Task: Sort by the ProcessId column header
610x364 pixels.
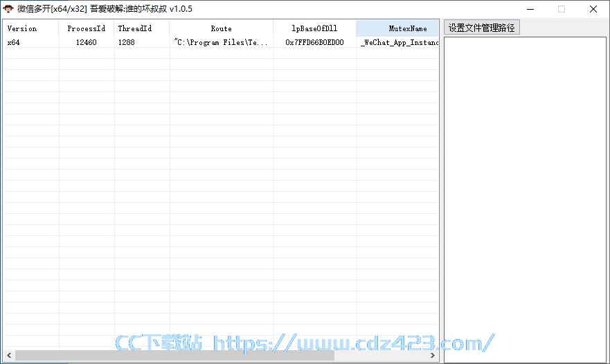Action: (87, 28)
